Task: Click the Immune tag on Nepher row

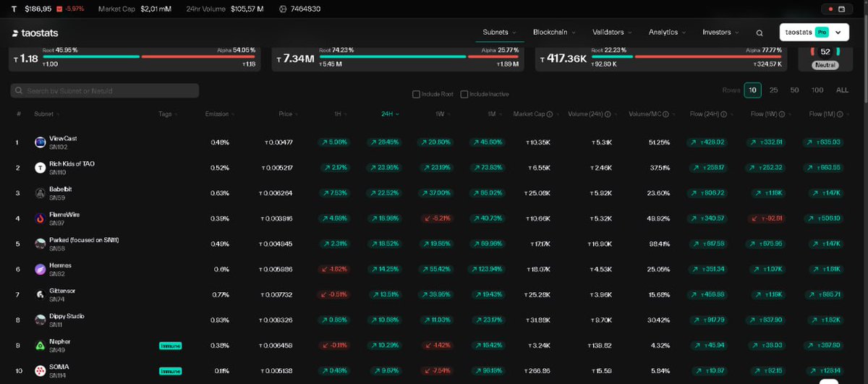Action: pyautogui.click(x=170, y=346)
